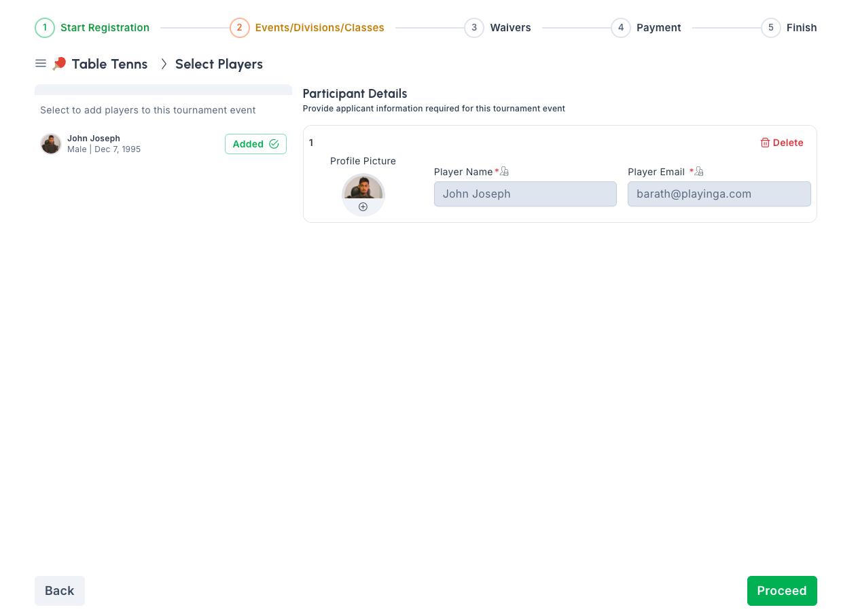
Task: Click the Player Name input field
Action: pos(525,194)
